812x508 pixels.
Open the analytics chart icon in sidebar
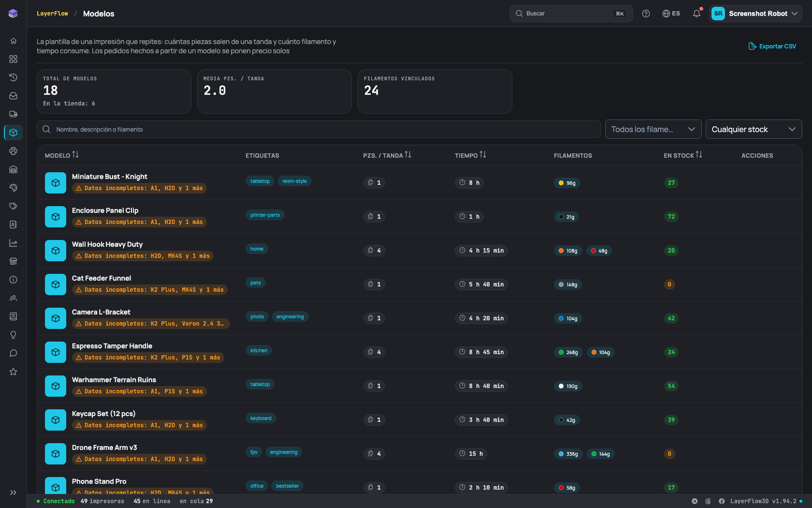[13, 243]
